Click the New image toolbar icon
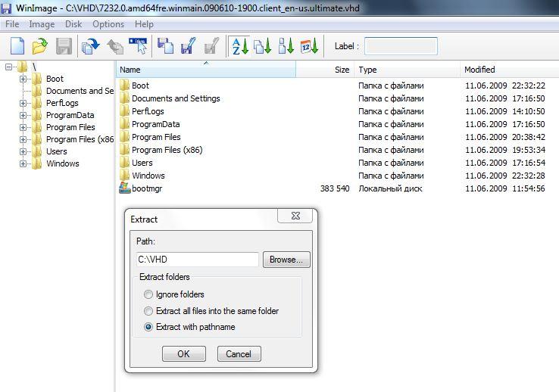 (x=17, y=46)
